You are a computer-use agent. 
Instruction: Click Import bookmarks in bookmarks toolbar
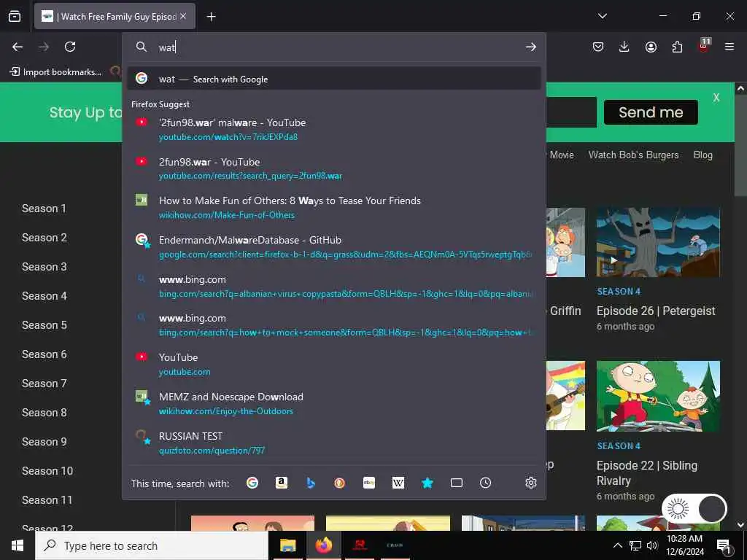[55, 72]
